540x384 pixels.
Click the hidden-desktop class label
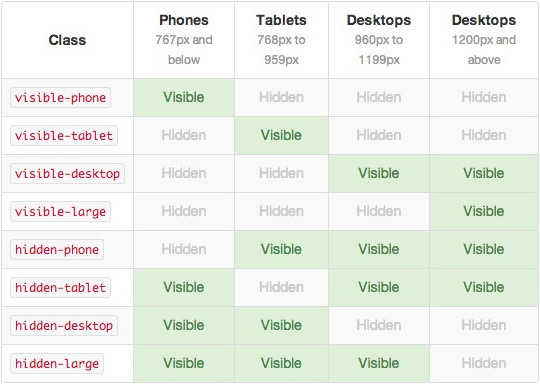[64, 325]
